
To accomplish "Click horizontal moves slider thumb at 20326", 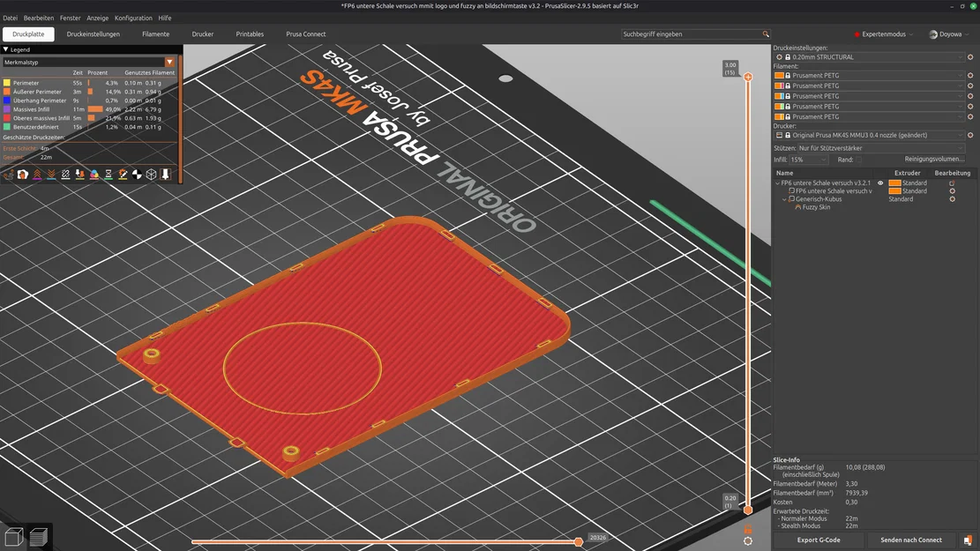I will 579,541.
